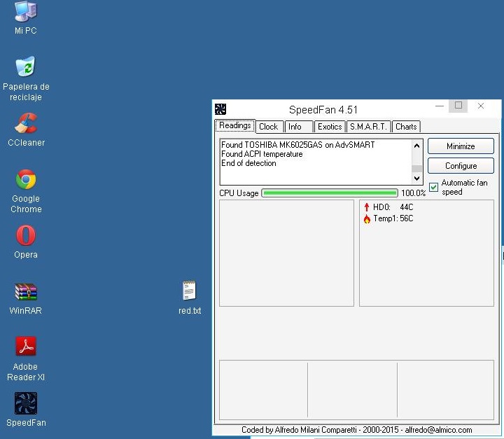The height and width of the screenshot is (439, 504).
Task: Select the Google Chrome desktop icon
Action: (26, 191)
